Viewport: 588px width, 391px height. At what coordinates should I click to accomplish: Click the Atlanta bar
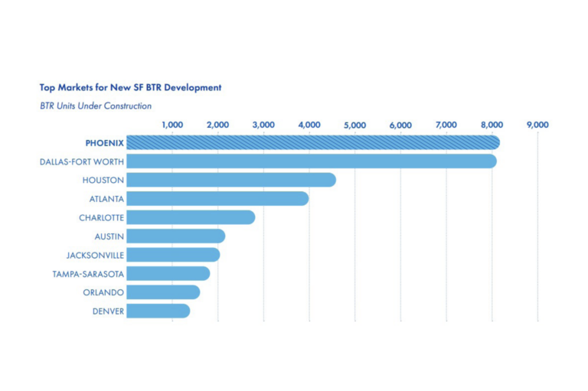(217, 199)
